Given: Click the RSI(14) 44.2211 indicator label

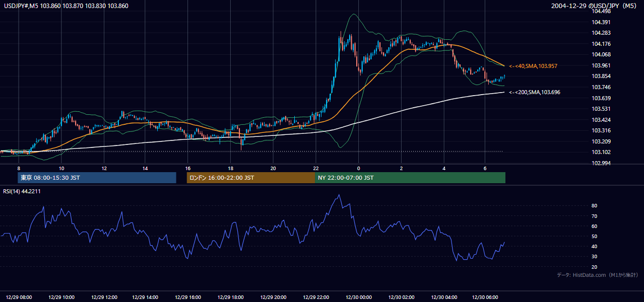Looking at the screenshot, I should coord(21,191).
